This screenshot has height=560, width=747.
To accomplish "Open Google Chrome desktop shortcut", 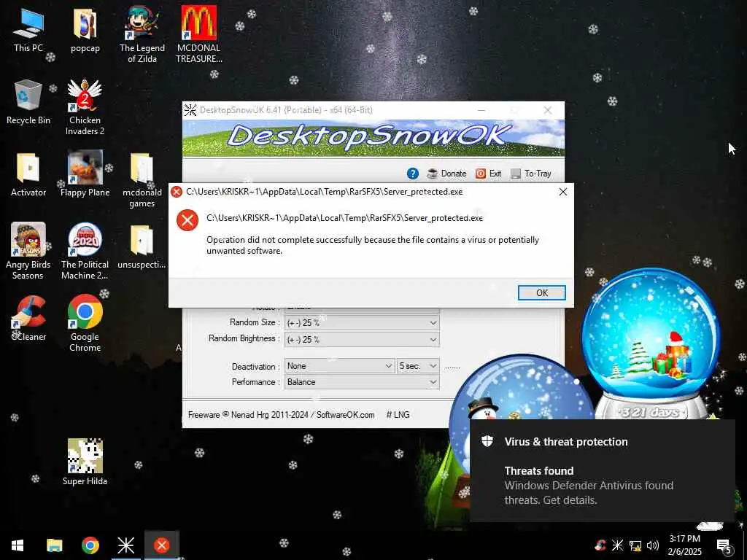I will 85,323.
